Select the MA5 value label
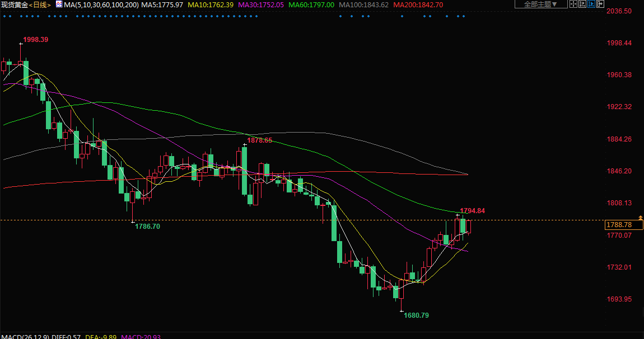This screenshot has width=644, height=339. [x=162, y=4]
